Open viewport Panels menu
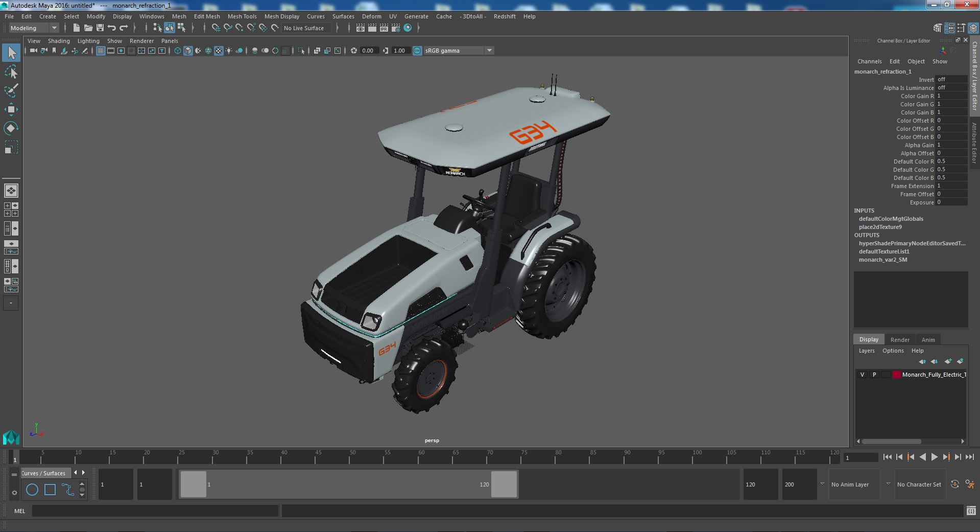This screenshot has width=980, height=532. pos(170,41)
